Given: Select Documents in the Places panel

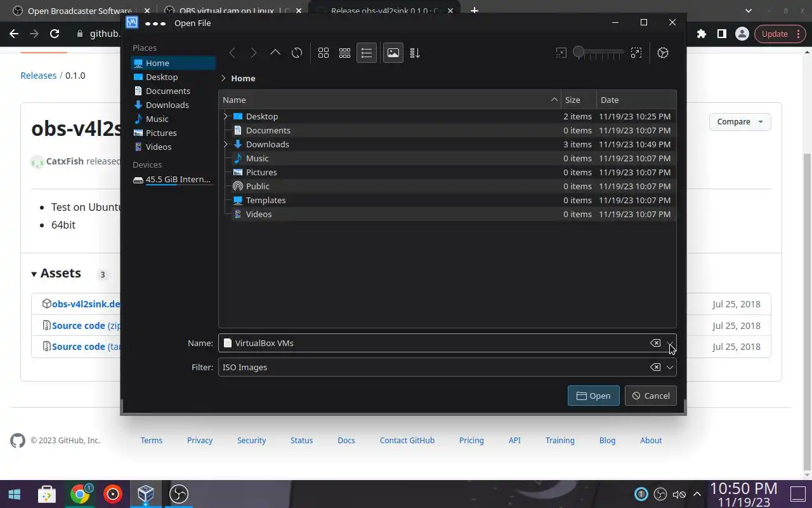Looking at the screenshot, I should [x=173, y=91].
